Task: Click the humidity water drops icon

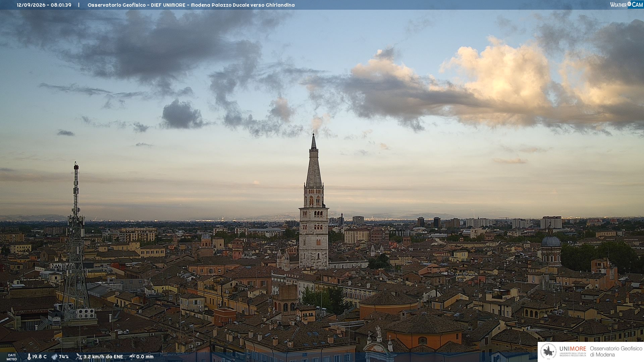Action: point(54,357)
